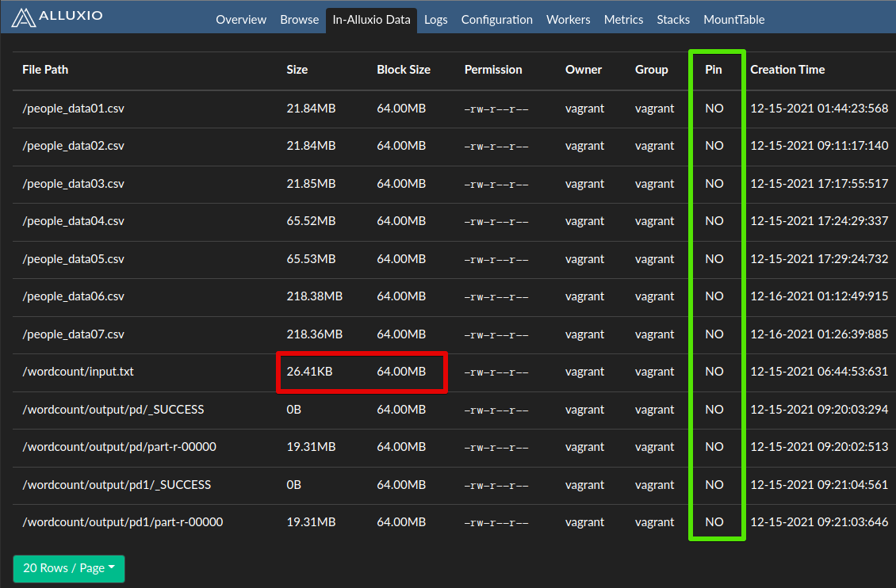The height and width of the screenshot is (588, 896).
Task: Click the /people_data03.csv file path
Action: click(x=73, y=184)
